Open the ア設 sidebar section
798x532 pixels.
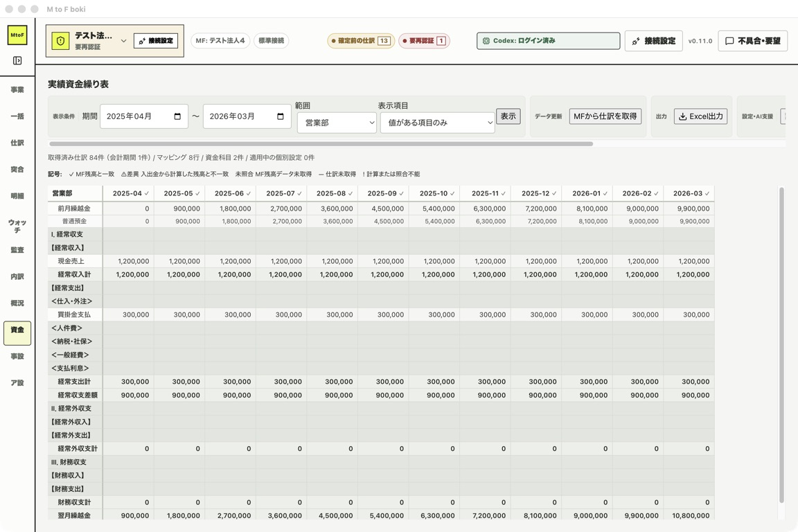[17, 383]
